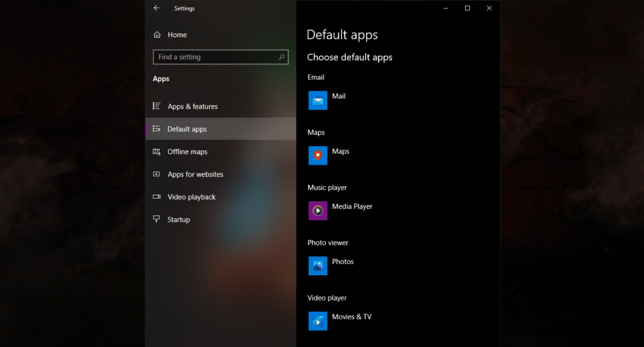Click the Apps & features list icon

click(157, 106)
